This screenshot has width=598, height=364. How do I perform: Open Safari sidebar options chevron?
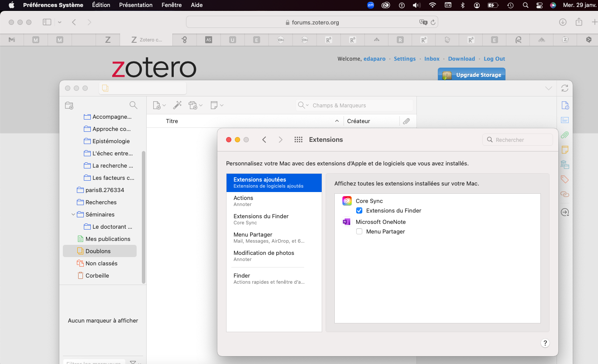click(59, 22)
